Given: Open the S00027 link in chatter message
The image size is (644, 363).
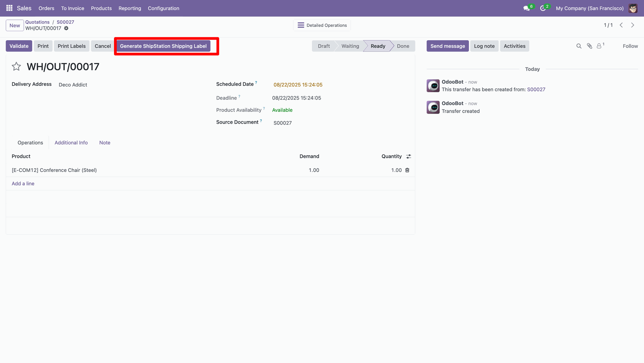Looking at the screenshot, I should 536,89.
